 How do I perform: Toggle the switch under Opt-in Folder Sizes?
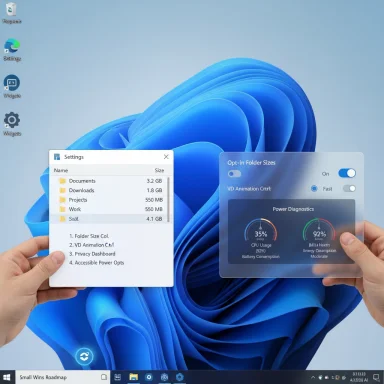click(x=234, y=174)
